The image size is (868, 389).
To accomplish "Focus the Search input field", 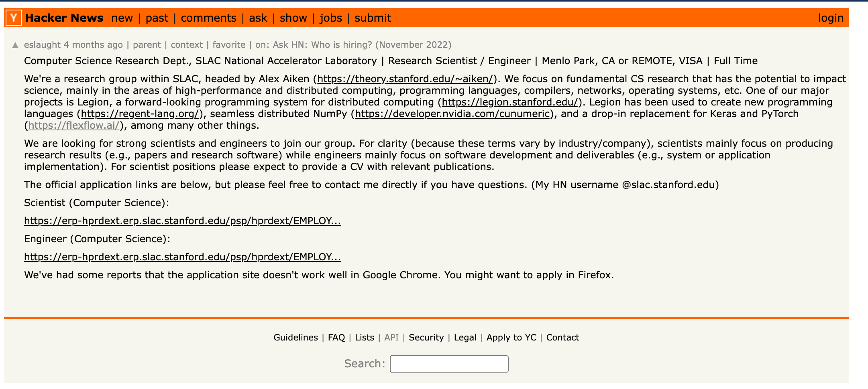I will coord(449,364).
